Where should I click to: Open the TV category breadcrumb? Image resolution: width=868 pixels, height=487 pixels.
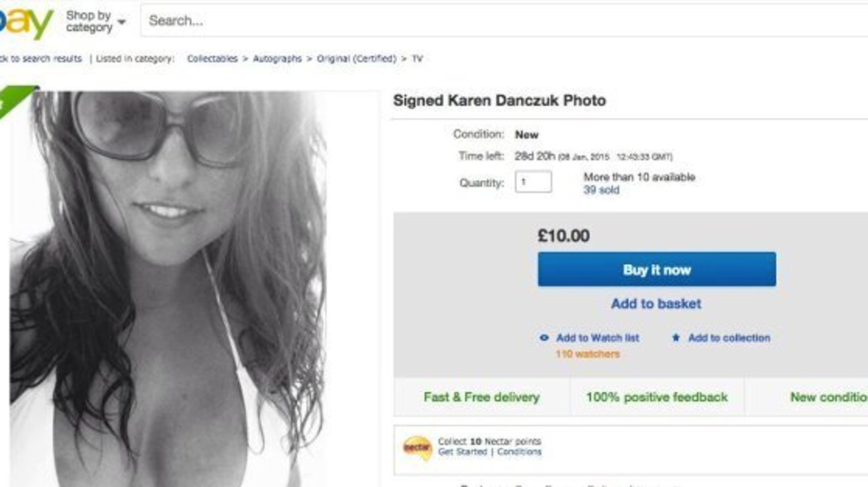[417, 59]
